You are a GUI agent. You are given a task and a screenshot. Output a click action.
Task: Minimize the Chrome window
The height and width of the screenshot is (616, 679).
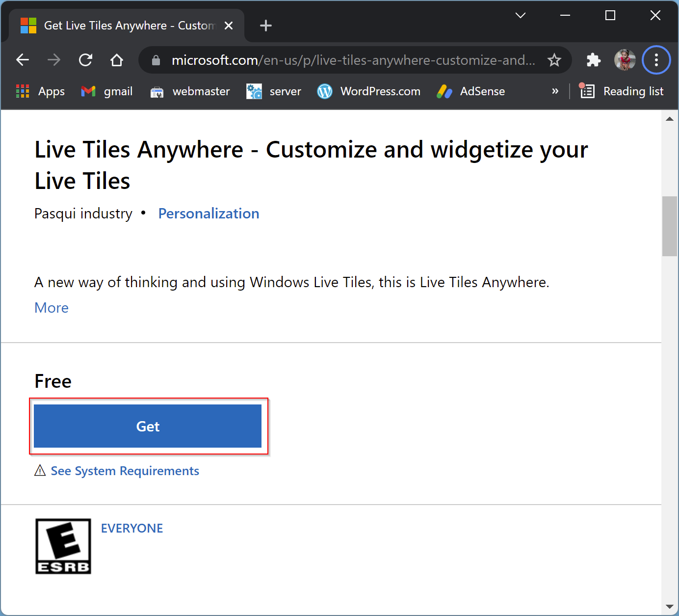565,15
